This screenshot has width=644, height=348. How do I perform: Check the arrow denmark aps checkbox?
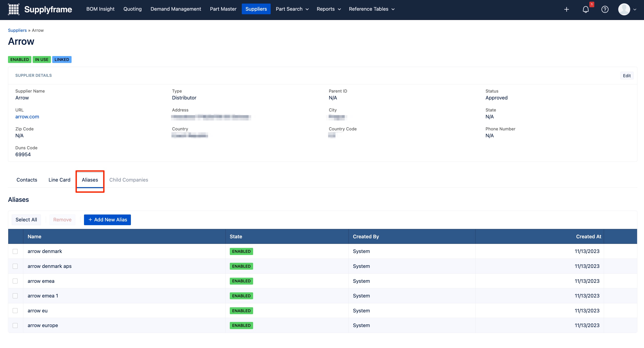click(x=15, y=266)
